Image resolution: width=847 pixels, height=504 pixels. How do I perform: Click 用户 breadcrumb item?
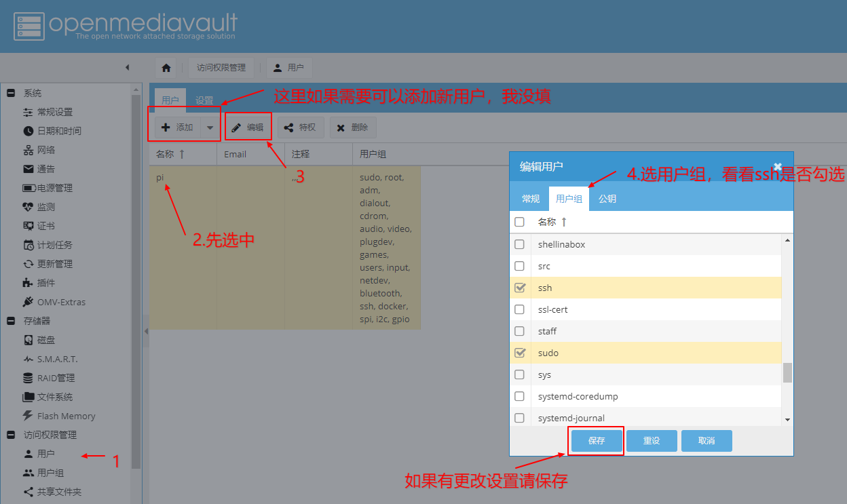pos(289,68)
